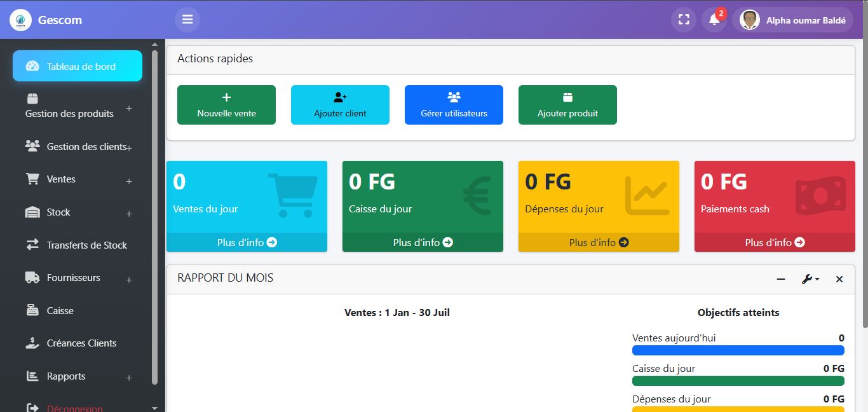868x412 pixels.
Task: Go to Caisse in sidebar
Action: click(60, 310)
